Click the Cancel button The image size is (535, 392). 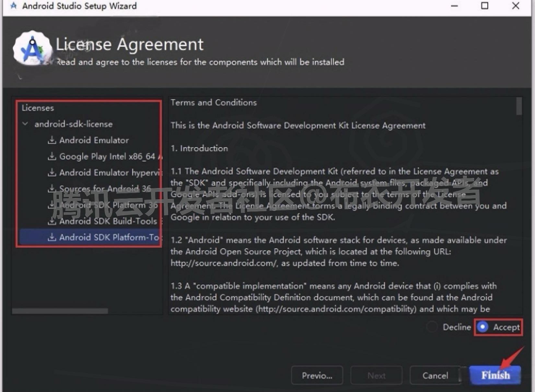pyautogui.click(x=436, y=375)
